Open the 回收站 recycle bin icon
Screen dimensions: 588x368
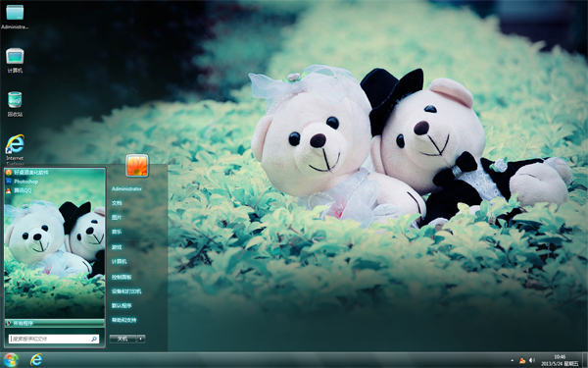[x=15, y=103]
